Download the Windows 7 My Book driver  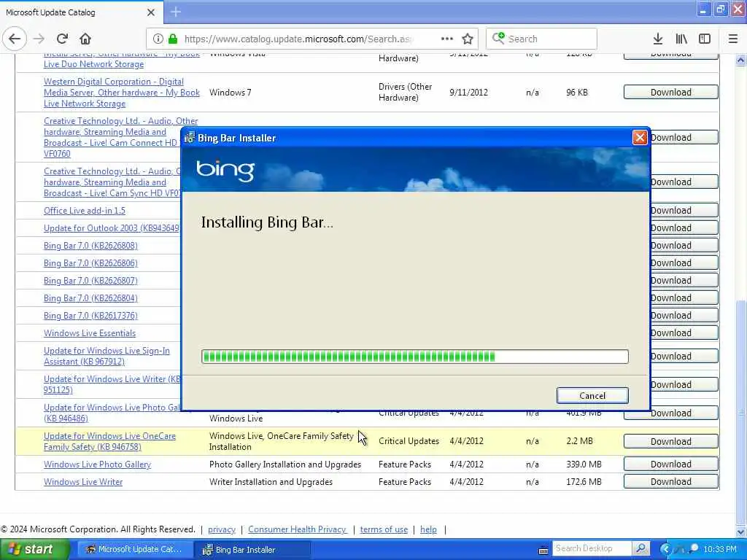click(x=671, y=93)
